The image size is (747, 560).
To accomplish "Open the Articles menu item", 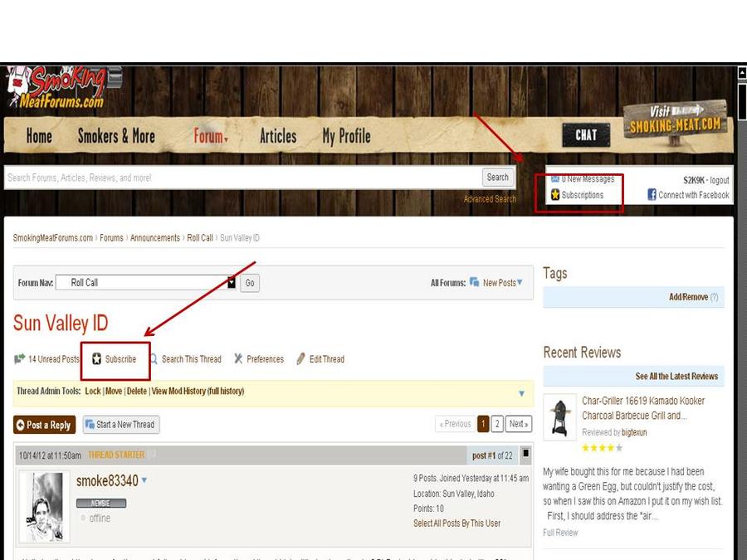I will point(277,136).
